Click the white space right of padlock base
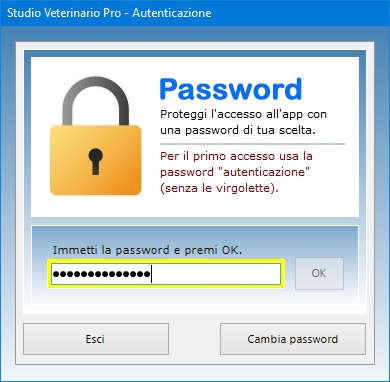 (x=150, y=160)
